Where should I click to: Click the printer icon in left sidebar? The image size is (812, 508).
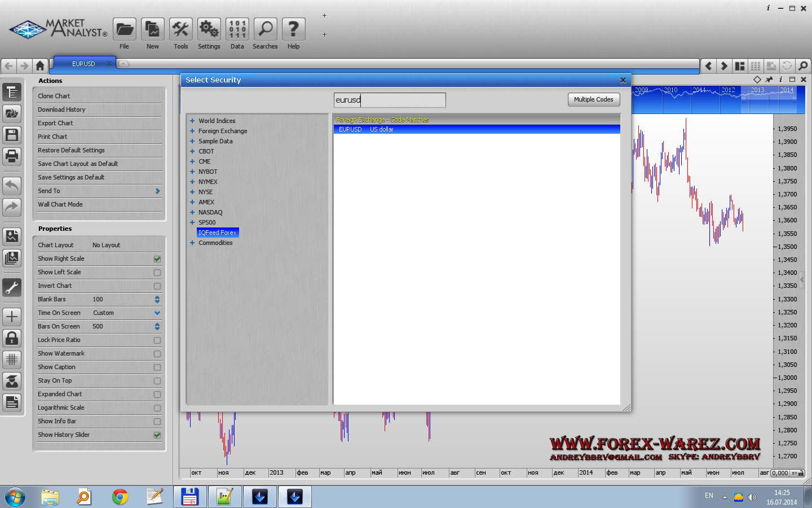12,156
